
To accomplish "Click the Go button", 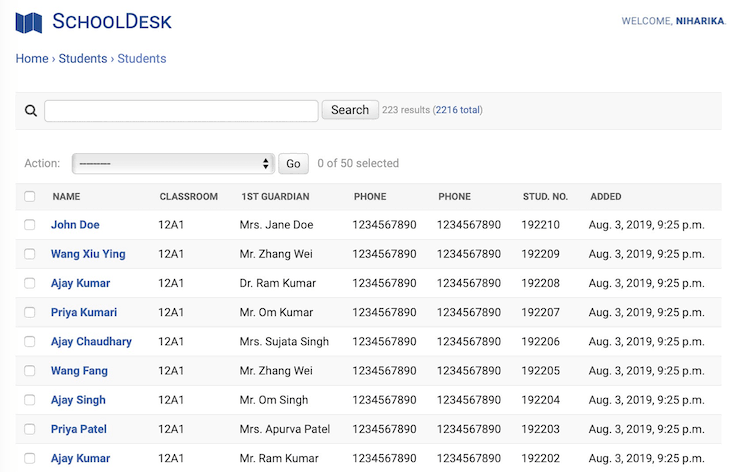I will [293, 164].
